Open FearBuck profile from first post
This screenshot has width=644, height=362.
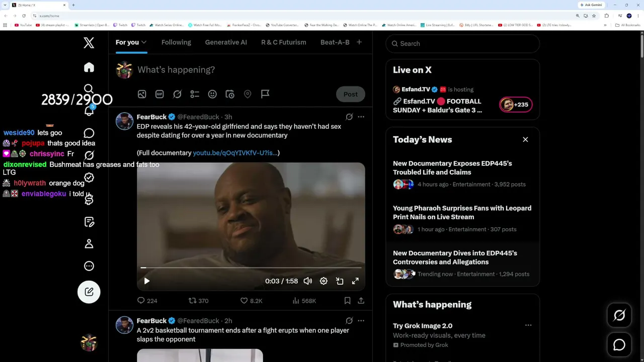coord(151,117)
